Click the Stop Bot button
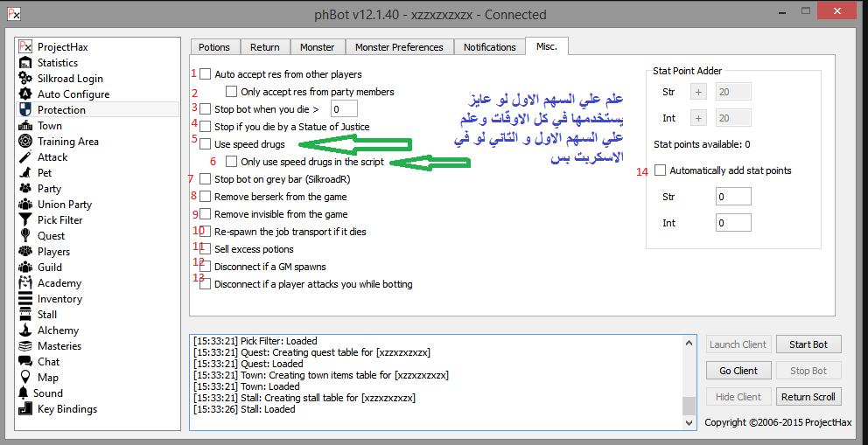This screenshot has height=445, width=868. pyautogui.click(x=808, y=371)
